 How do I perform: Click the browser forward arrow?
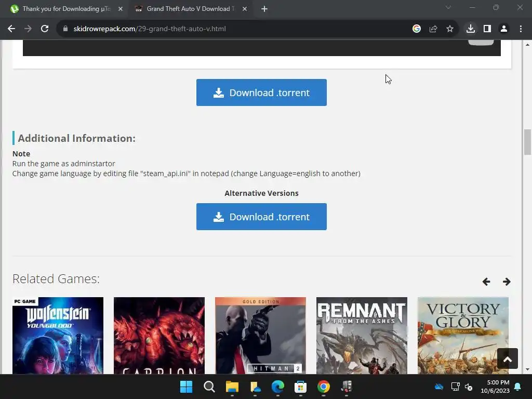(x=28, y=29)
